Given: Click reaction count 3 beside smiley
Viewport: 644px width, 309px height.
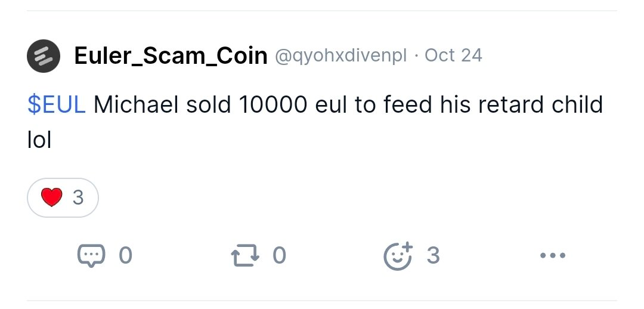Looking at the screenshot, I should tap(433, 256).
